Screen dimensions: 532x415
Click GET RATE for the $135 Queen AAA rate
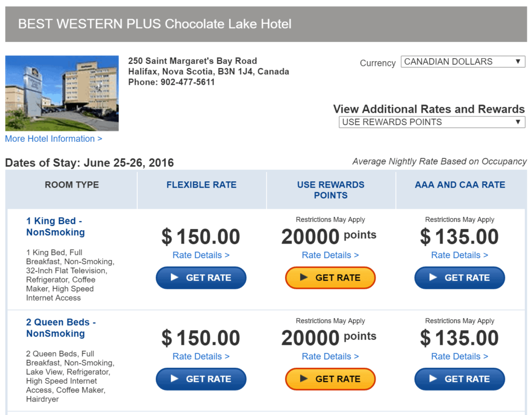[459, 379]
